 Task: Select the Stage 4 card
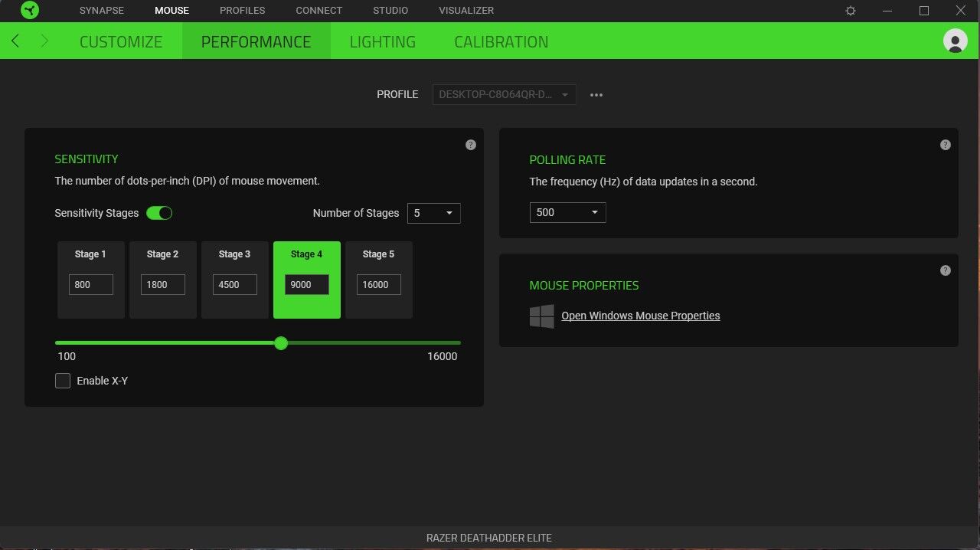click(x=307, y=280)
